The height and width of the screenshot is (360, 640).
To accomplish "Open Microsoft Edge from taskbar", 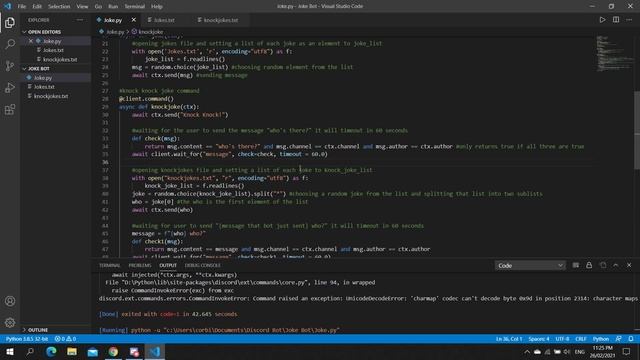I will pyautogui.click(x=51, y=351).
